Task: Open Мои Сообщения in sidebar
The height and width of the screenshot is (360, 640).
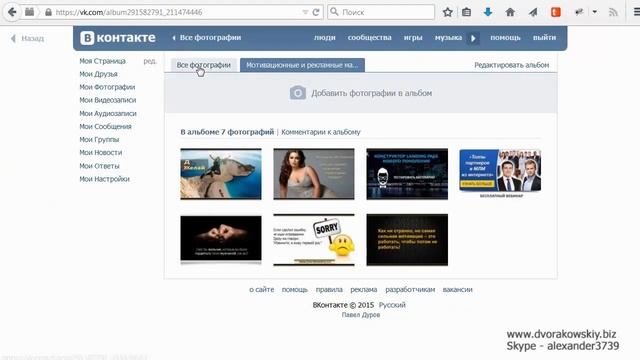Action: pyautogui.click(x=105, y=127)
